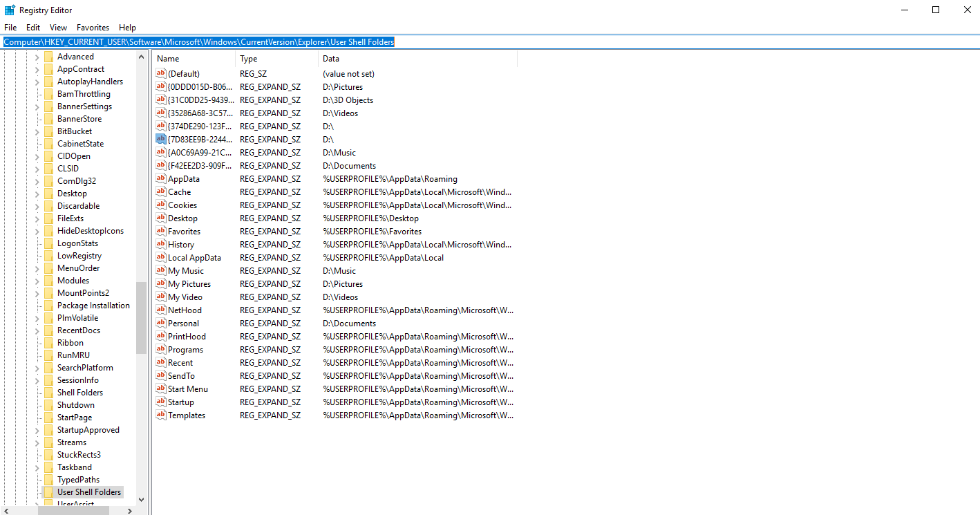980x515 pixels.
Task: Select the StuckRects3 key in the tree
Action: (x=79, y=455)
